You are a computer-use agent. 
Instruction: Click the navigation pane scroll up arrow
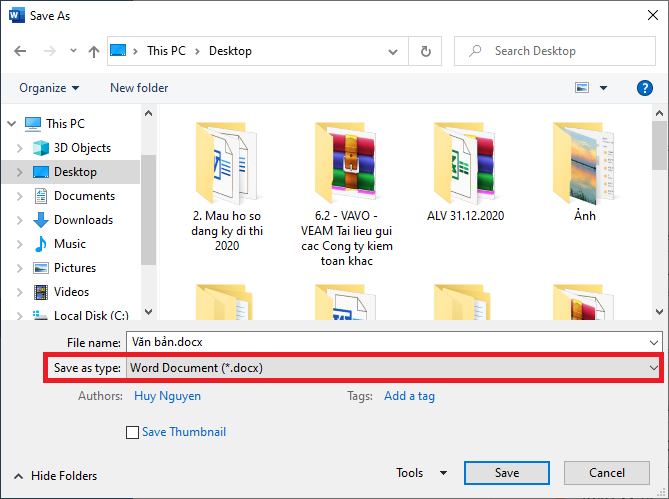coord(148,113)
